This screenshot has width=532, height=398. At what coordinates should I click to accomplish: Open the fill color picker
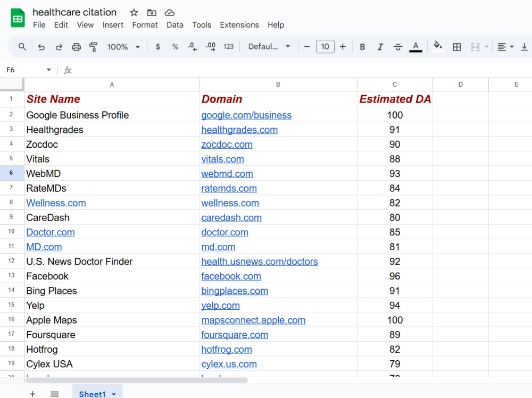click(438, 47)
